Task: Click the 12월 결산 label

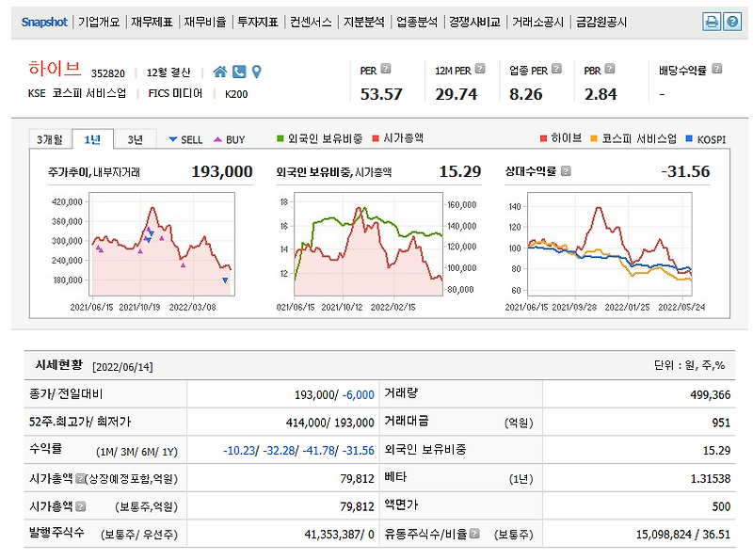Action: (168, 72)
